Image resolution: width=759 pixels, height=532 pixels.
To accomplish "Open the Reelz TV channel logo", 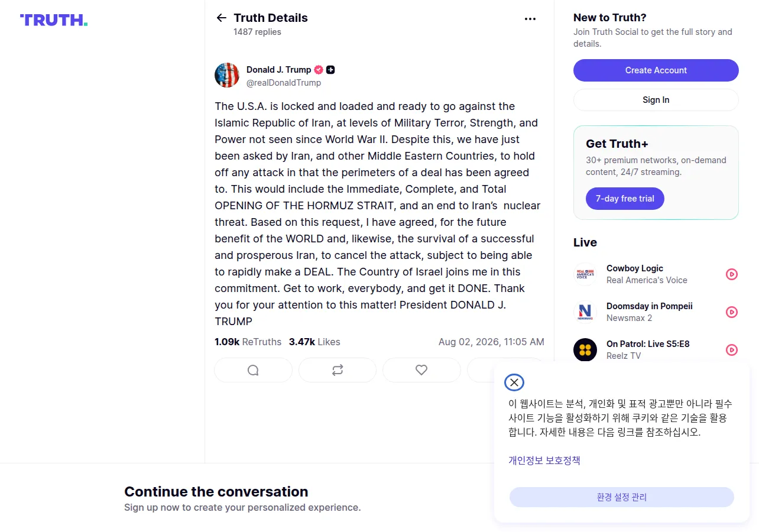I will pyautogui.click(x=585, y=350).
